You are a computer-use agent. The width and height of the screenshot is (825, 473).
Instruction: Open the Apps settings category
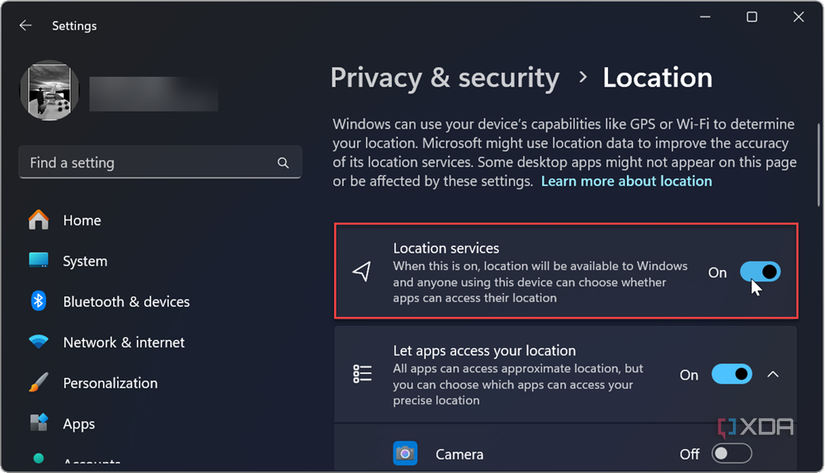tap(79, 424)
